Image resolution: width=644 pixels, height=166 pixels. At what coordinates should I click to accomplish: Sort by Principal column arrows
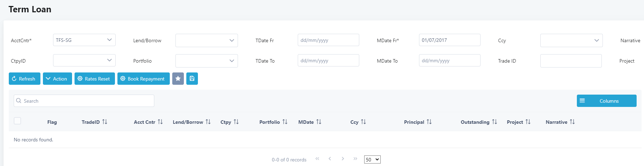click(x=429, y=122)
